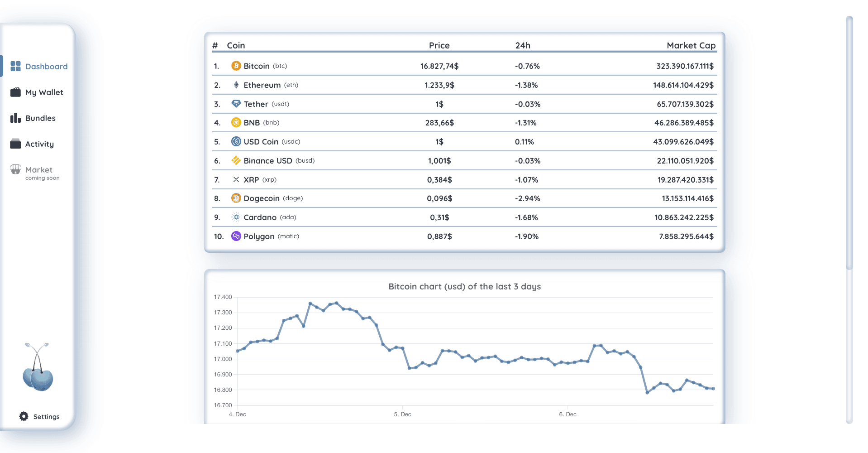Screen dimensions: 868x453
Task: Click the 6. Dec axis label
Action: click(x=568, y=414)
